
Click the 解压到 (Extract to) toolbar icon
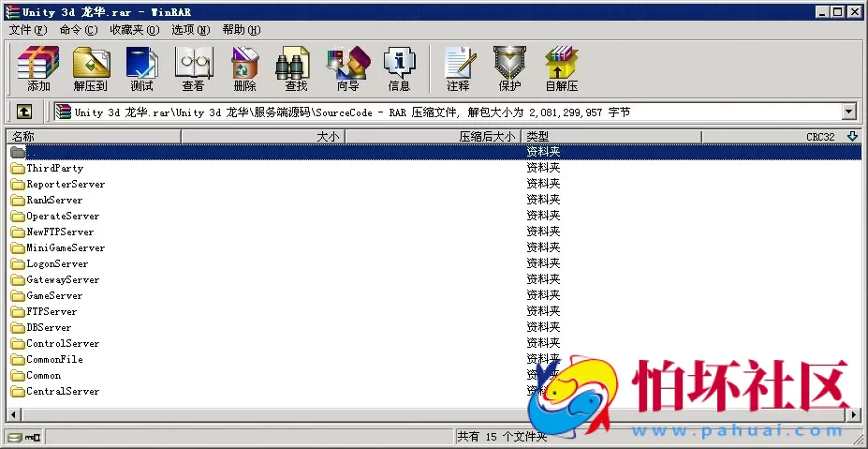point(91,68)
